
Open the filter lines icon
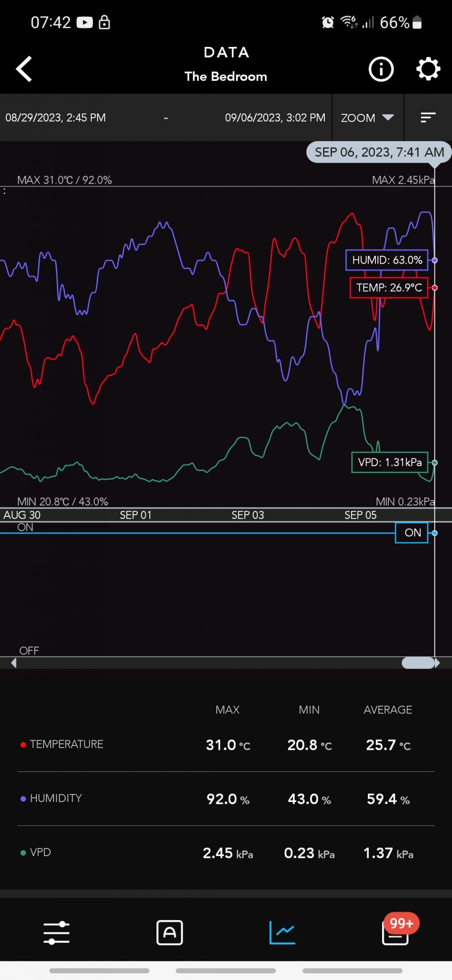pyautogui.click(x=428, y=118)
